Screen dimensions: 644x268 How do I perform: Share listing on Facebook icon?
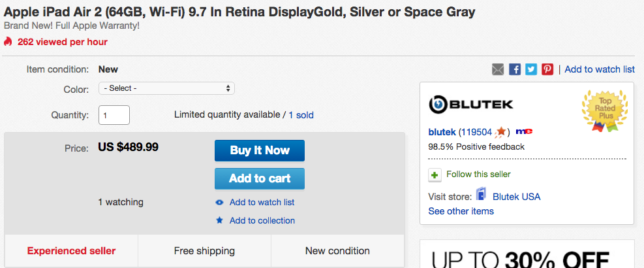coord(515,69)
